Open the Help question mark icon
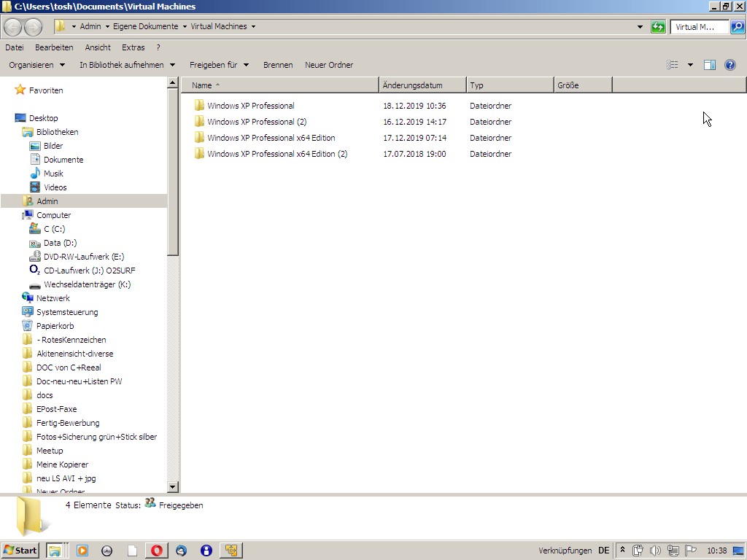The height and width of the screenshot is (560, 747). point(729,65)
